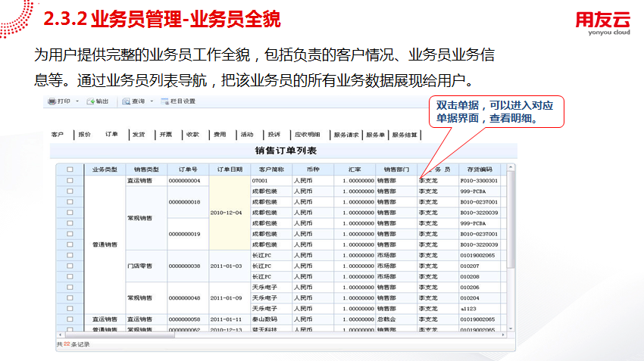
Task: Open the 发货 tab
Action: point(138,135)
